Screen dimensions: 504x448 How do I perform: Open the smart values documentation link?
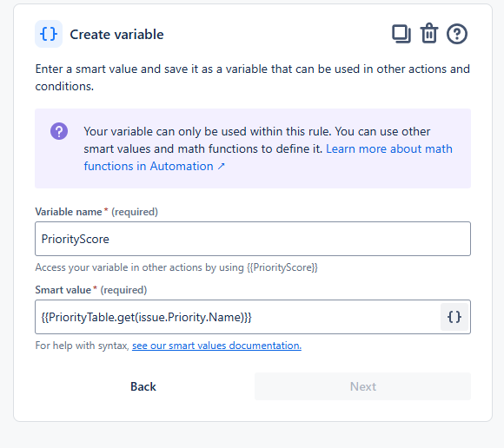click(216, 346)
